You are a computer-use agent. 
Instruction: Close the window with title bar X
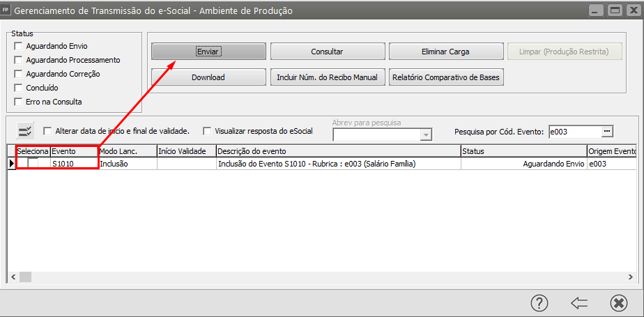(x=632, y=10)
